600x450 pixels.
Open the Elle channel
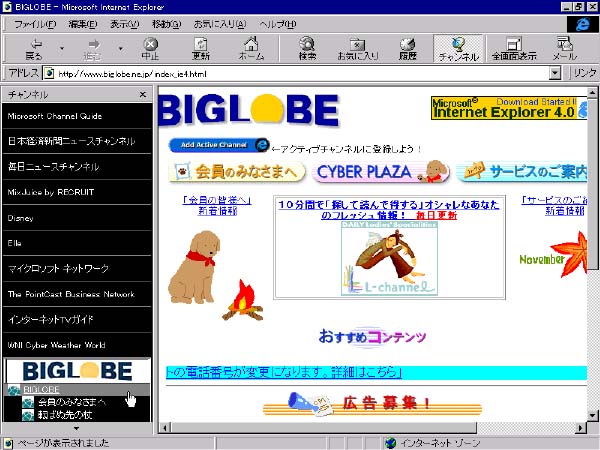click(x=77, y=243)
